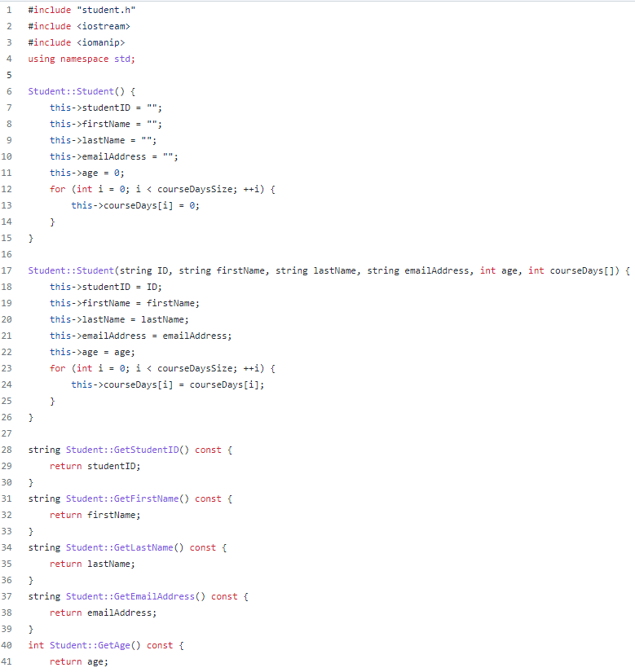The height and width of the screenshot is (672, 635).
Task: Click the parameterized Student constructor signature line
Action: pos(329,270)
